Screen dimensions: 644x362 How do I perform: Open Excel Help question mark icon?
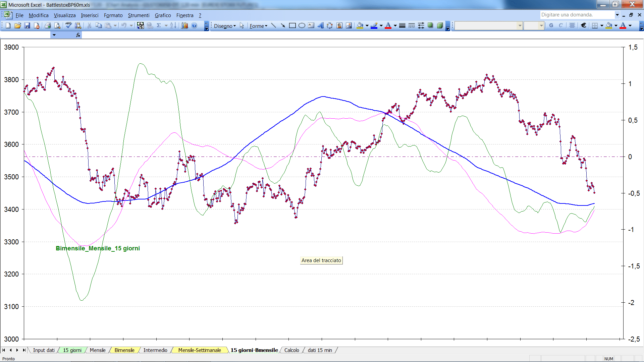pos(194,25)
